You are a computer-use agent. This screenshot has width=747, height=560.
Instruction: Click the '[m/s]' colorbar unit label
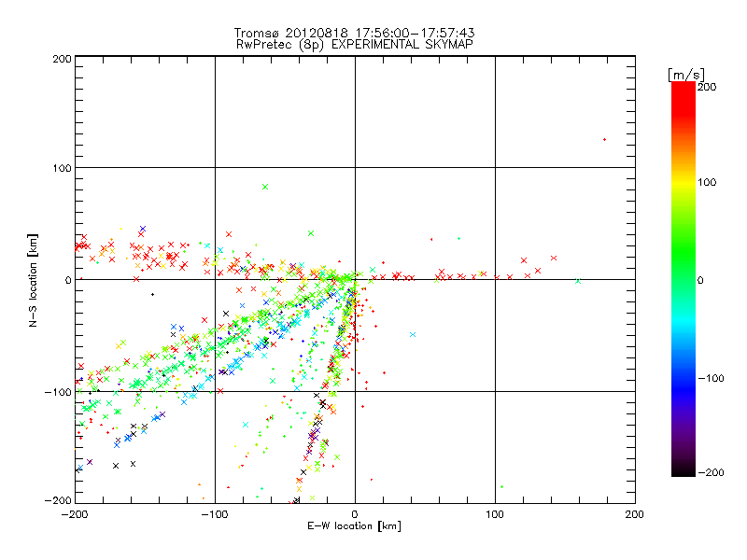coord(686,75)
